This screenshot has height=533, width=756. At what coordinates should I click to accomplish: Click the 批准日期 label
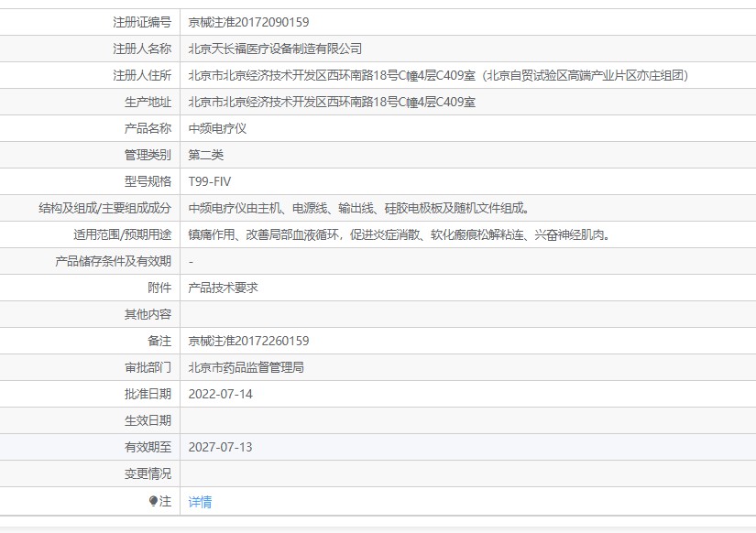(148, 394)
